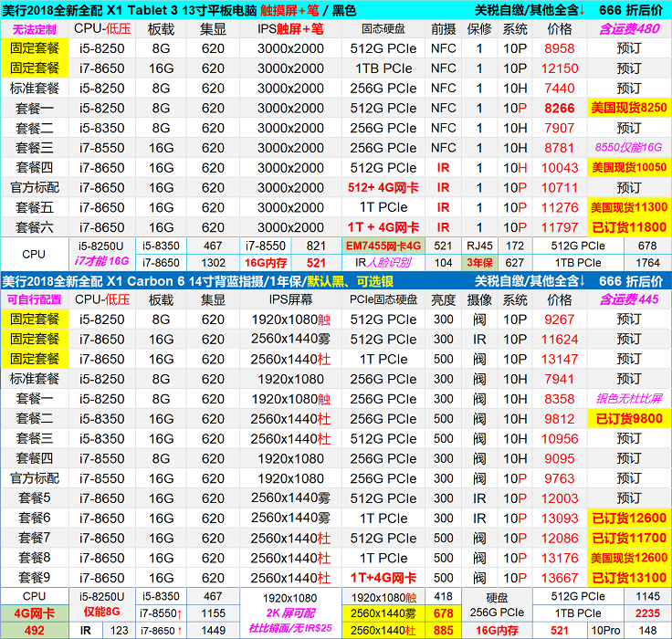The image size is (672, 639).
Task: Select the price cell 8958
Action: 559,48
